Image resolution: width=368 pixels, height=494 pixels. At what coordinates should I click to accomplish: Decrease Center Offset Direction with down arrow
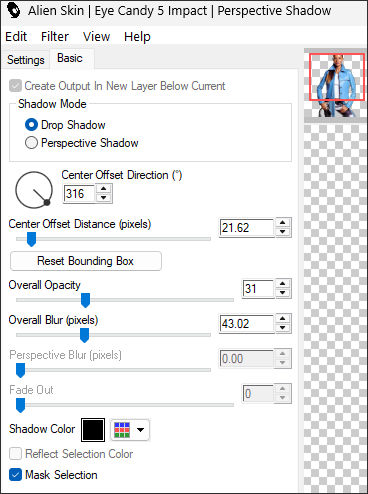tap(104, 198)
